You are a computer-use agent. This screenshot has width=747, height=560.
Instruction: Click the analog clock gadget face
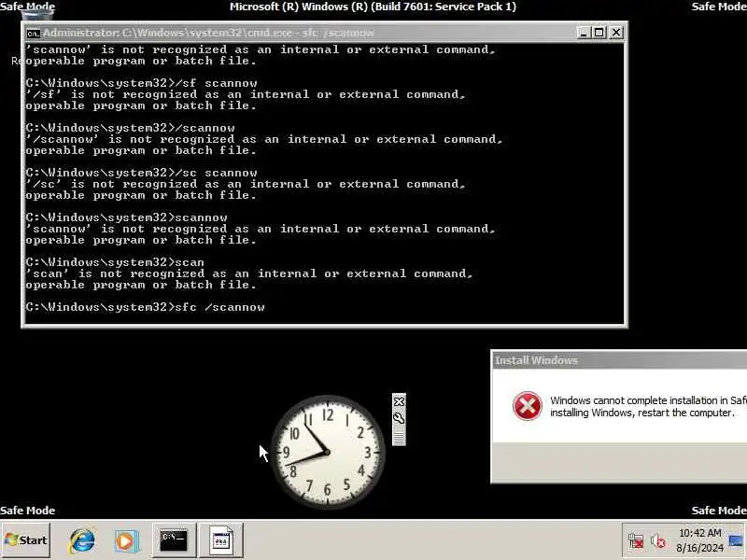328,451
